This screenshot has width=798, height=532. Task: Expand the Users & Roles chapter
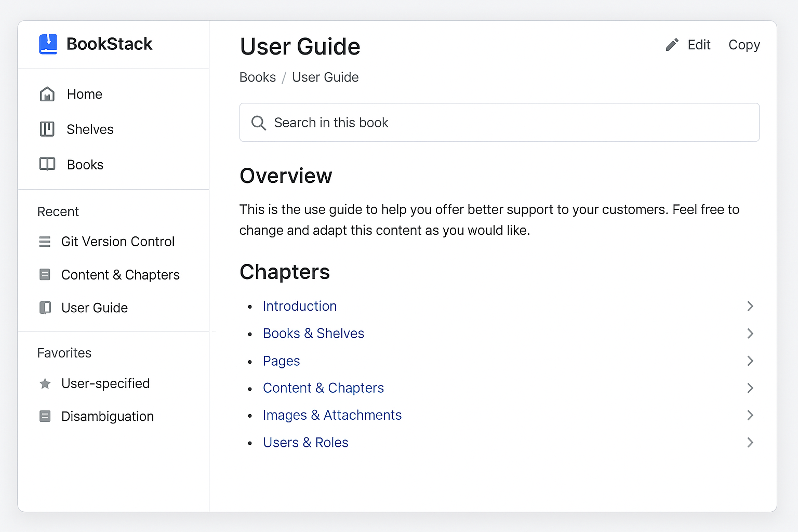(x=750, y=442)
